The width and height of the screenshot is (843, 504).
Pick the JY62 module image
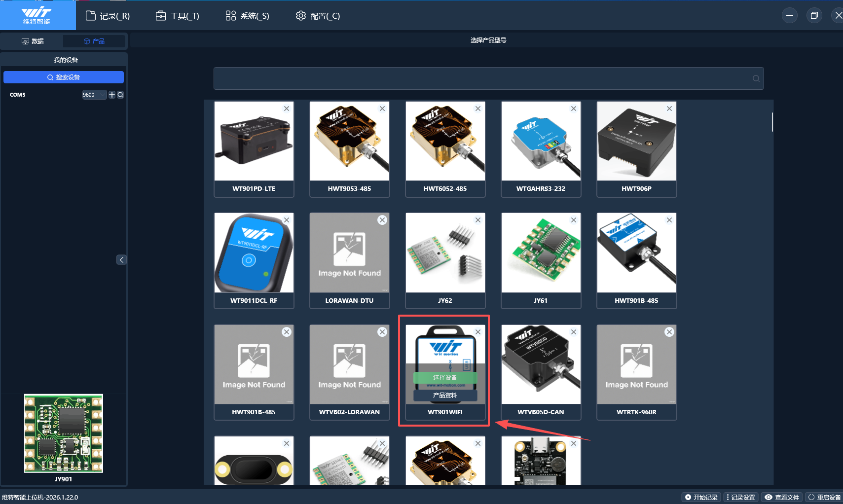coord(445,253)
